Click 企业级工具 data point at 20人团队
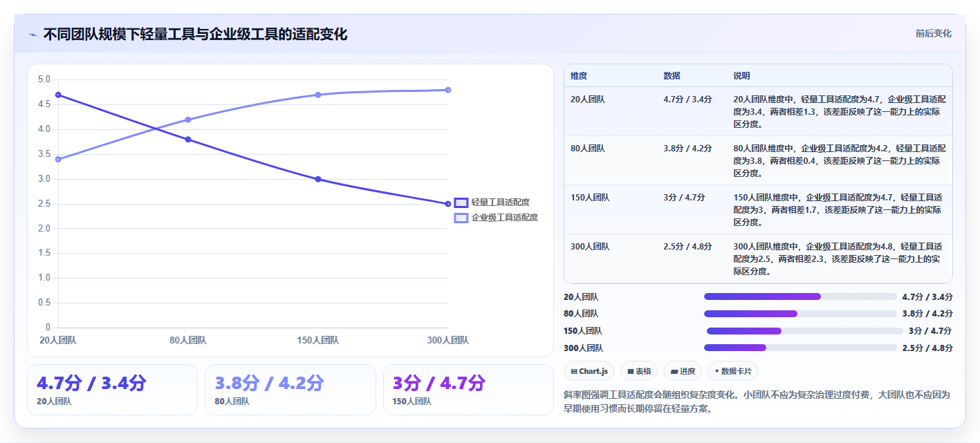Viewport: 980px width, 443px height. click(58, 159)
